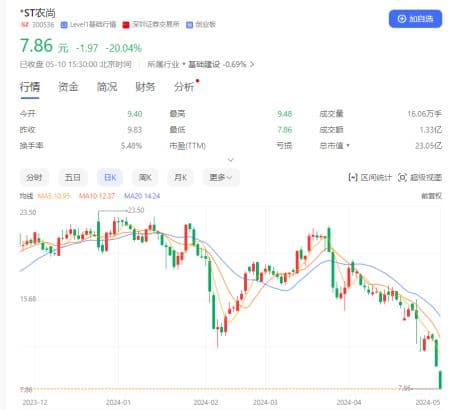Select the 日K chart view
Viewport: 454px width, 410px height.
pos(110,177)
